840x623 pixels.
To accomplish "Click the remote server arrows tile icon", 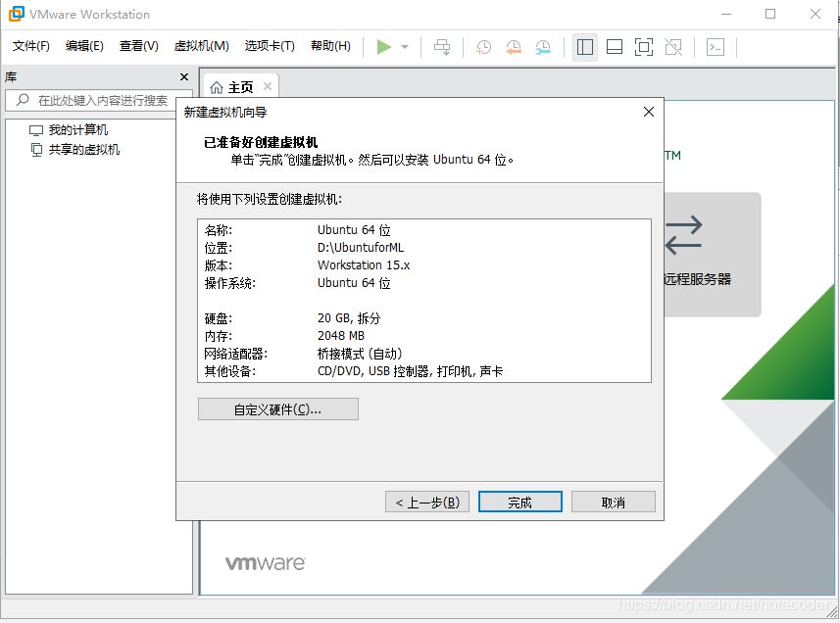I will coord(683,234).
